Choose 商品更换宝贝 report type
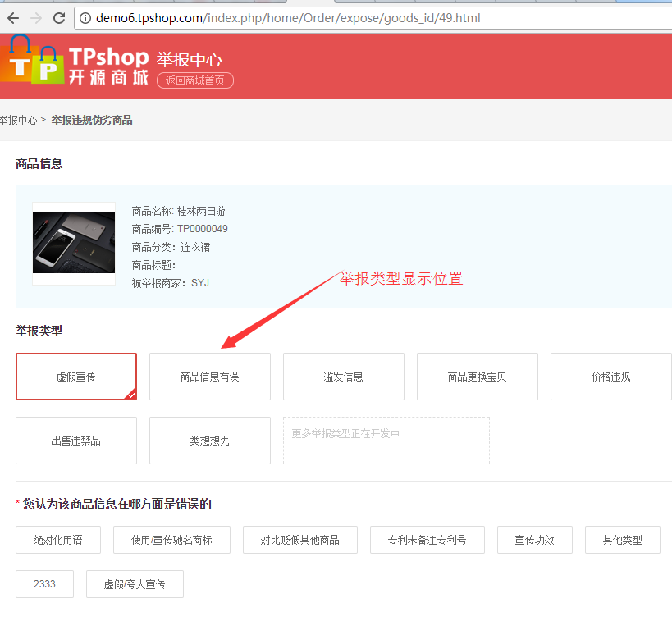Screen dimensions: 672x626 click(477, 377)
